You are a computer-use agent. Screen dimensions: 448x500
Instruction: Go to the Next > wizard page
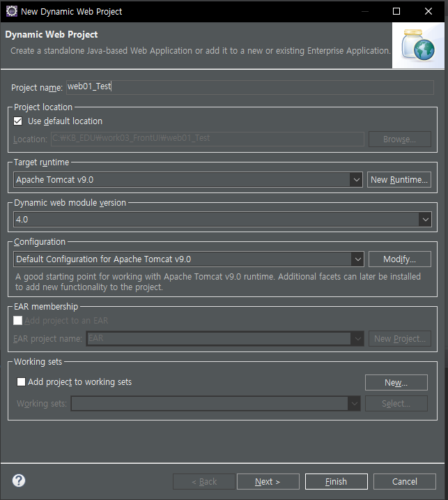click(x=268, y=481)
